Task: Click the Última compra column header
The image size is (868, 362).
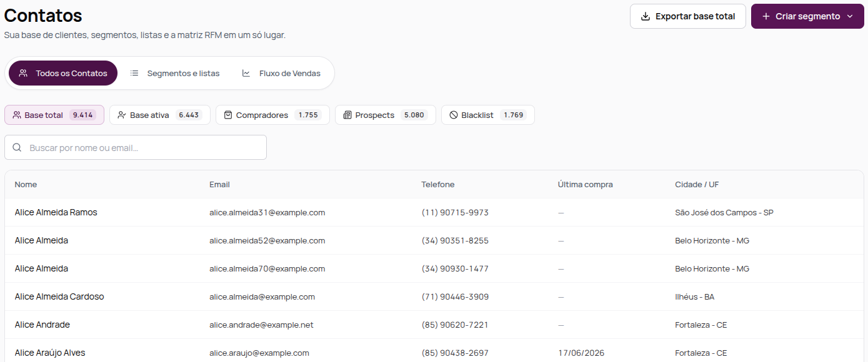Action: pyautogui.click(x=586, y=184)
